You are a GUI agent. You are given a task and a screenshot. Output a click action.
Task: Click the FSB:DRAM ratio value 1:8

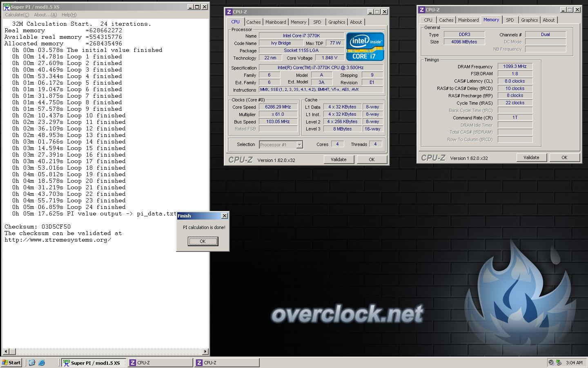(x=515, y=74)
